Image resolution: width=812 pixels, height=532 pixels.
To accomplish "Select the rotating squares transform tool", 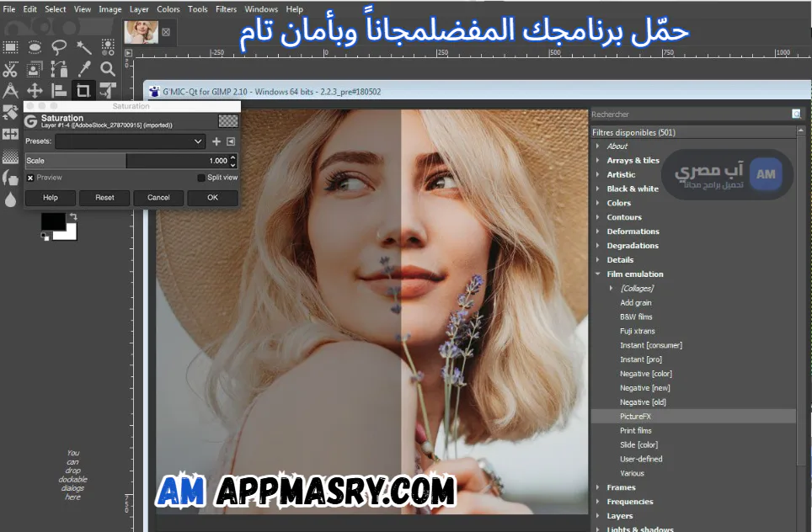I will [10, 112].
